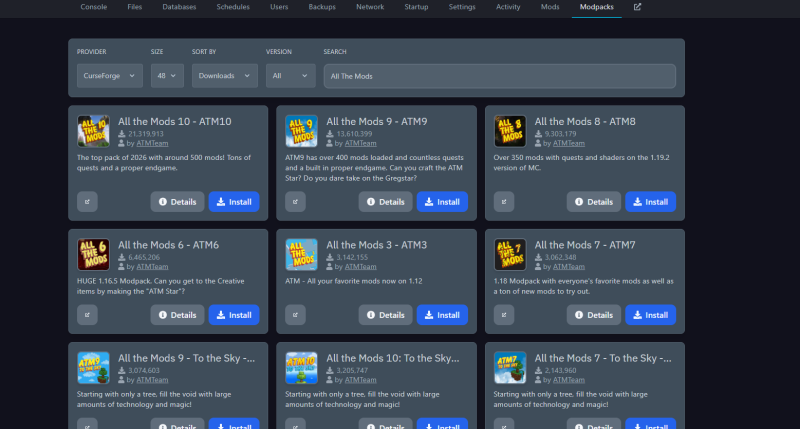
Task: Open external link icon on All the Mods 8 card
Action: click(x=504, y=201)
